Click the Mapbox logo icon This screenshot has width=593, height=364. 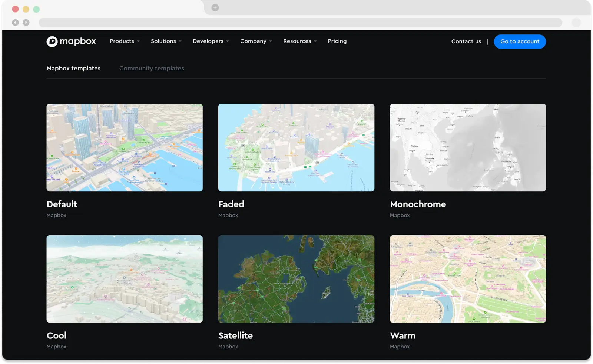pyautogui.click(x=52, y=41)
